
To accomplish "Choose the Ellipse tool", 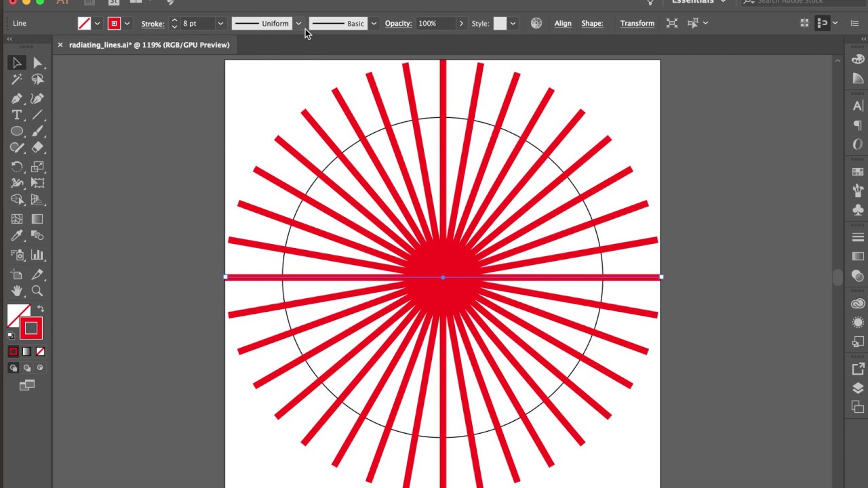I will [x=17, y=131].
